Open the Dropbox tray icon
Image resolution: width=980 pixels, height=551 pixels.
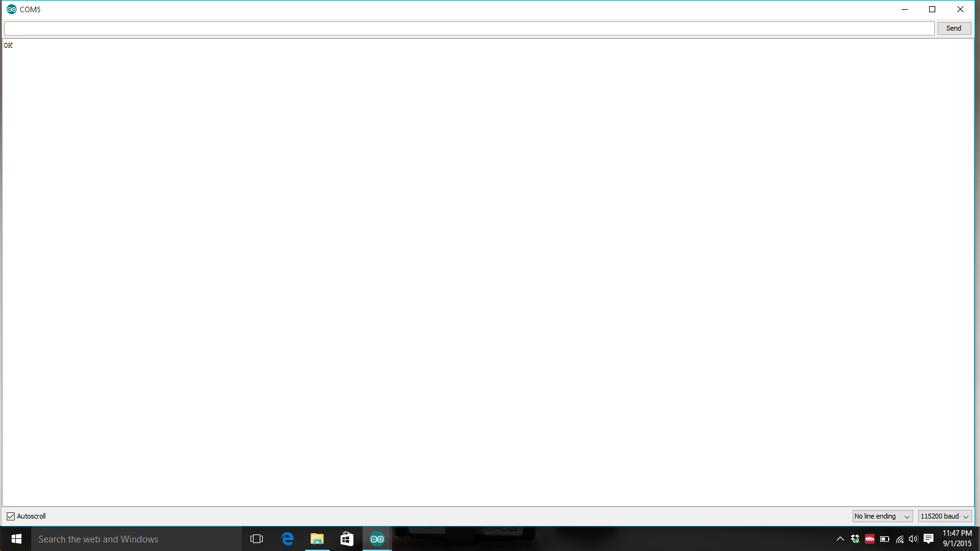[x=854, y=539]
